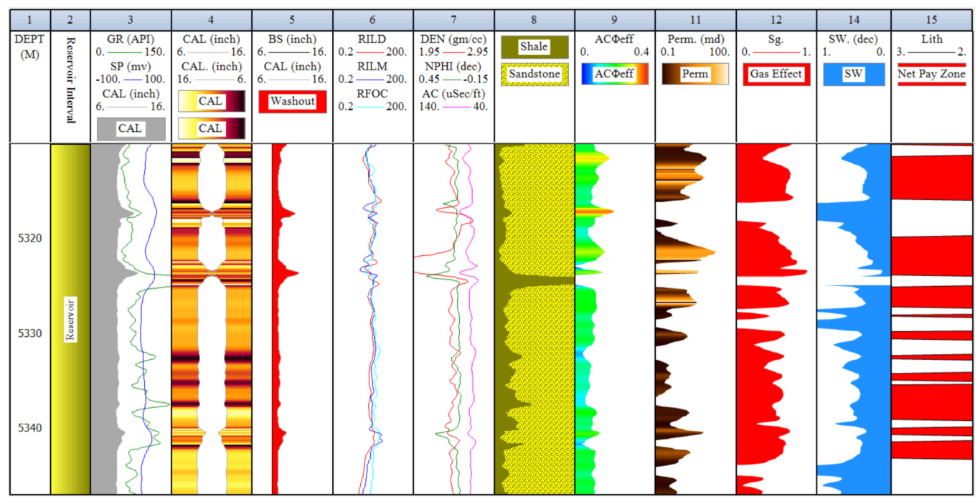
Task: Select track number 8 header
Action: [x=534, y=19]
